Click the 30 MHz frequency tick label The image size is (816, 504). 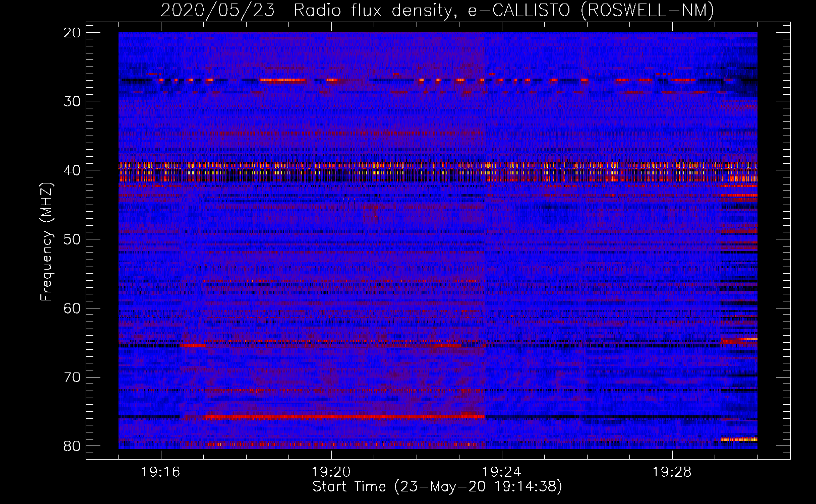[x=72, y=101]
